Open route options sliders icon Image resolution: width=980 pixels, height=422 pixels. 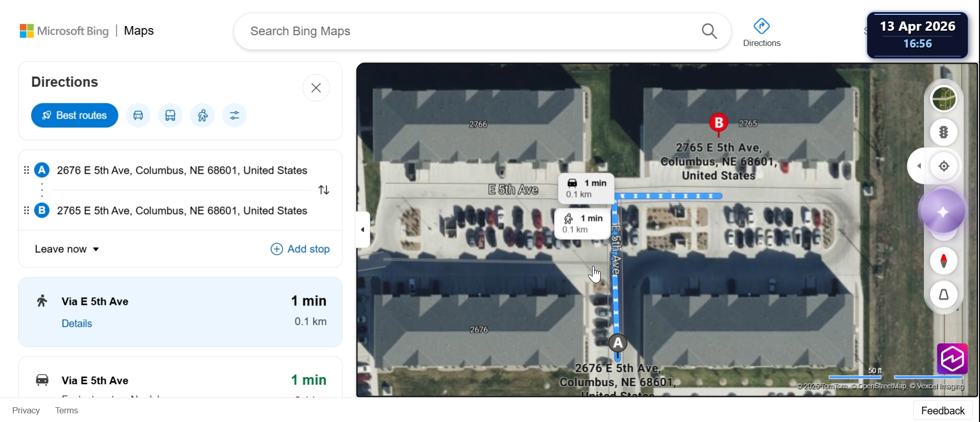pos(235,115)
